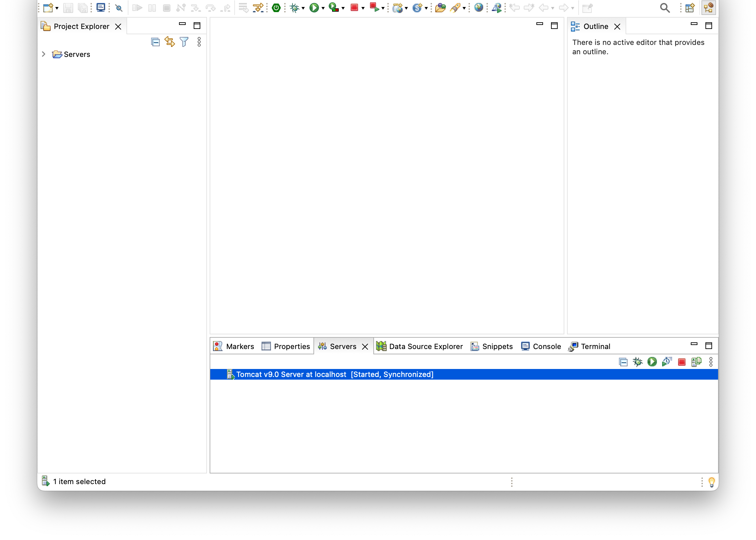
Task: Open the toolbar search magnifier
Action: point(665,8)
